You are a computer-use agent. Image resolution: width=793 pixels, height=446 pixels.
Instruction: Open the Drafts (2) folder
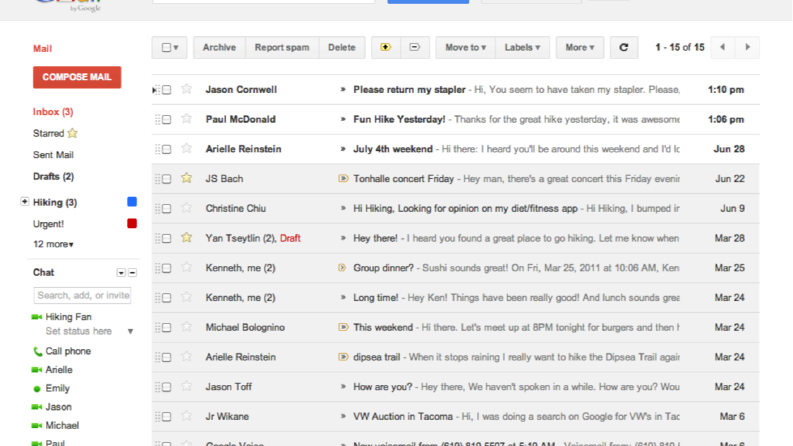click(x=54, y=176)
